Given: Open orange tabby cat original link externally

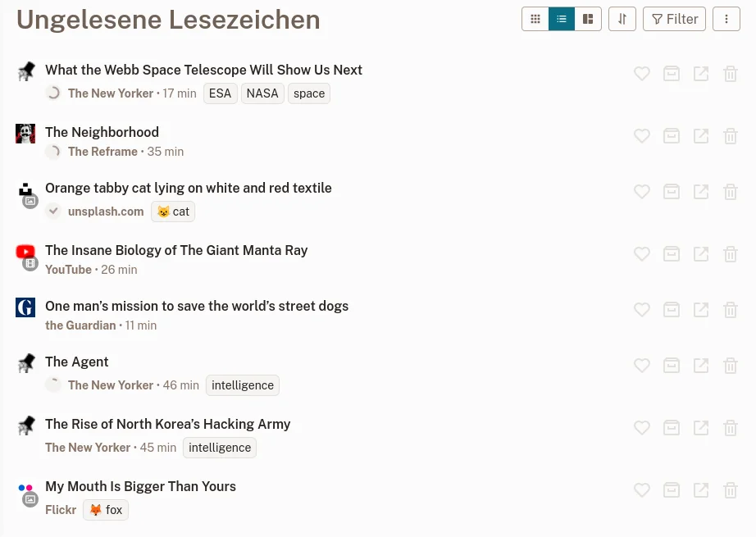Looking at the screenshot, I should [x=701, y=192].
